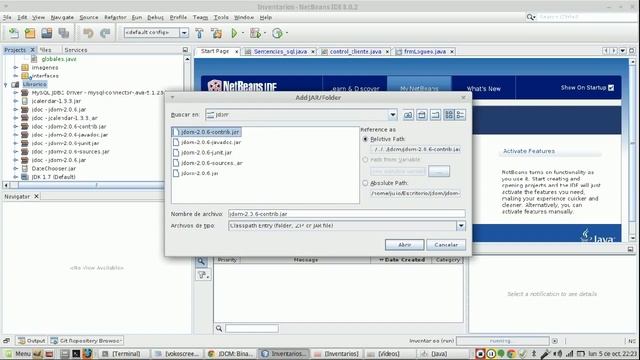
Task: Sort by the Date Created column header
Action: click(401, 260)
